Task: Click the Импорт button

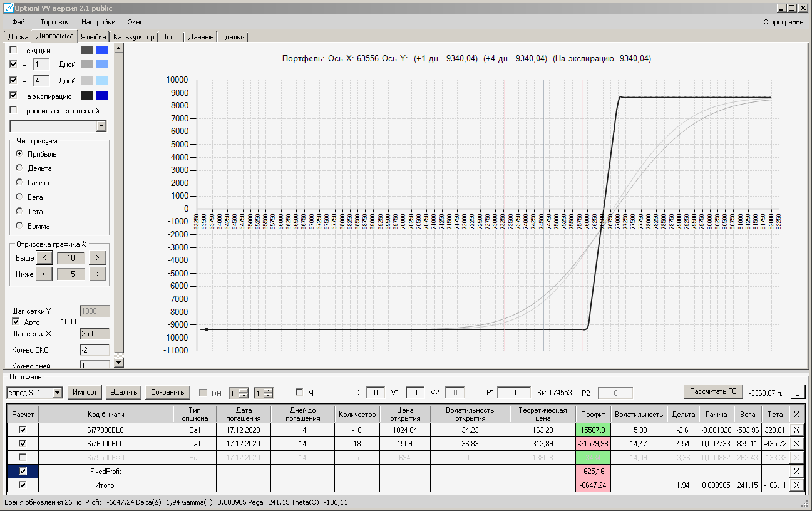Action: tap(85, 393)
